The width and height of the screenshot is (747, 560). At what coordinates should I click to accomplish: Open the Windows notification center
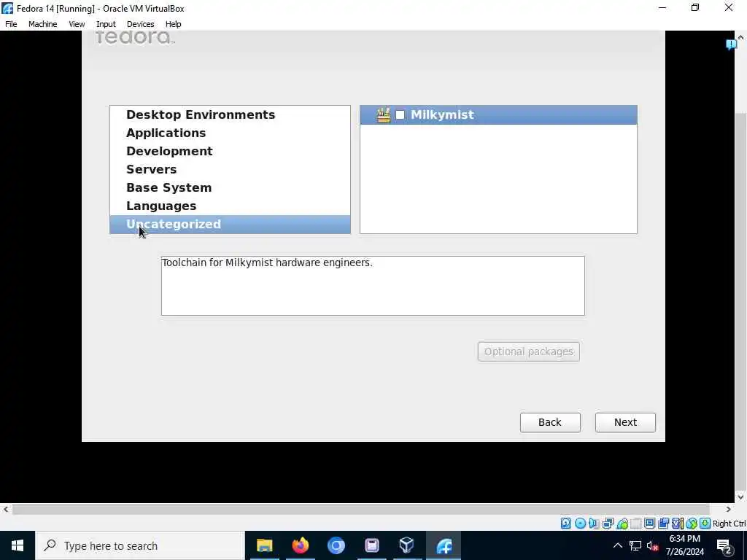point(724,545)
